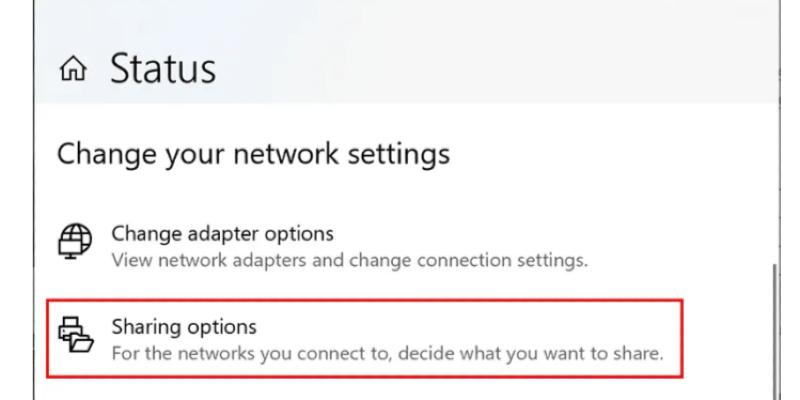Click the 'Change' word in Change adapter options
This screenshot has width=800, height=400.
click(138, 234)
